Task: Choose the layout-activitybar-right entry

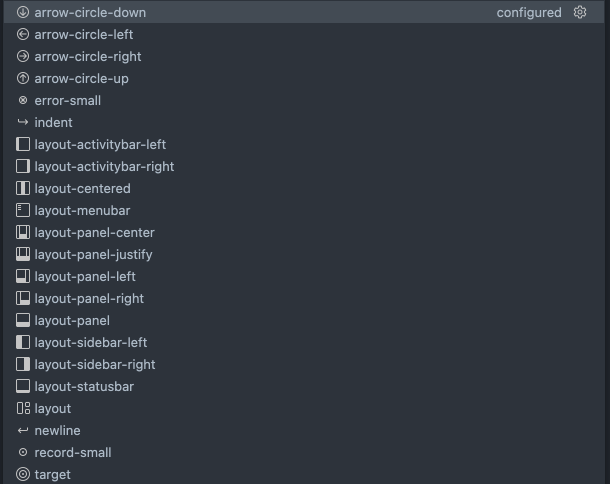Action: click(x=104, y=167)
